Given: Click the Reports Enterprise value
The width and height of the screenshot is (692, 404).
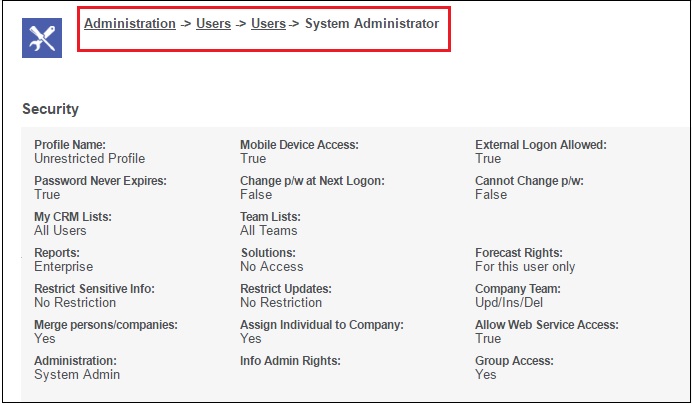Looking at the screenshot, I should pyautogui.click(x=64, y=267).
